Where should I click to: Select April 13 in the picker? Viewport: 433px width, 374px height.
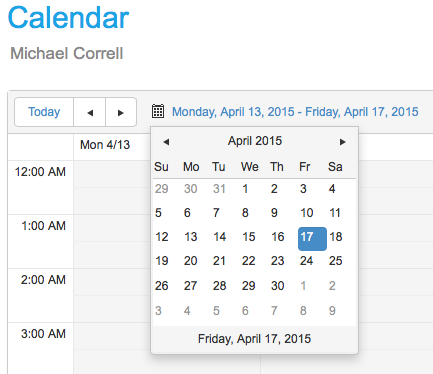coord(191,237)
